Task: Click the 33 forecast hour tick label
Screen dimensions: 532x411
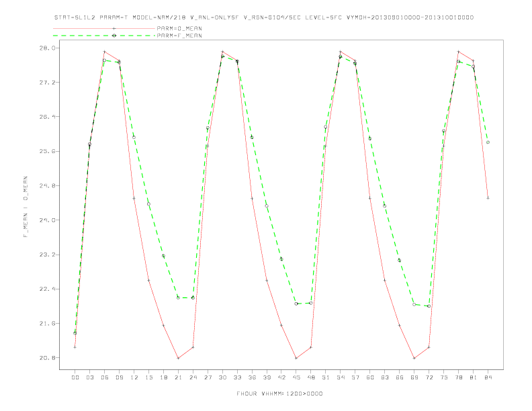Action: pos(237,377)
